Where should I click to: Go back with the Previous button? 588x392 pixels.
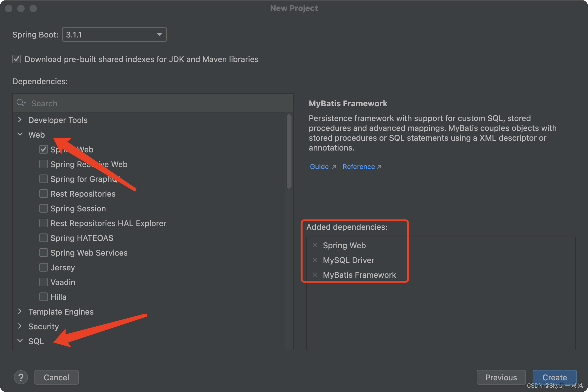click(x=501, y=377)
